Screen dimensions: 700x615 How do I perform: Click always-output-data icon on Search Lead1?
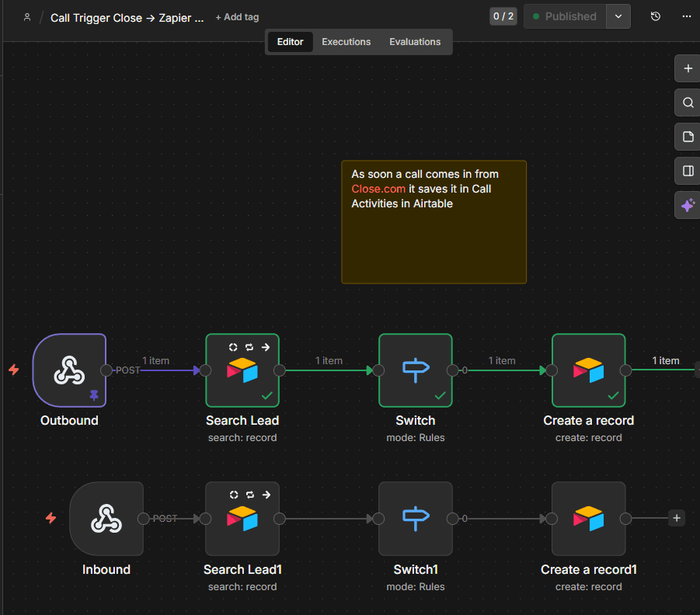coord(234,495)
